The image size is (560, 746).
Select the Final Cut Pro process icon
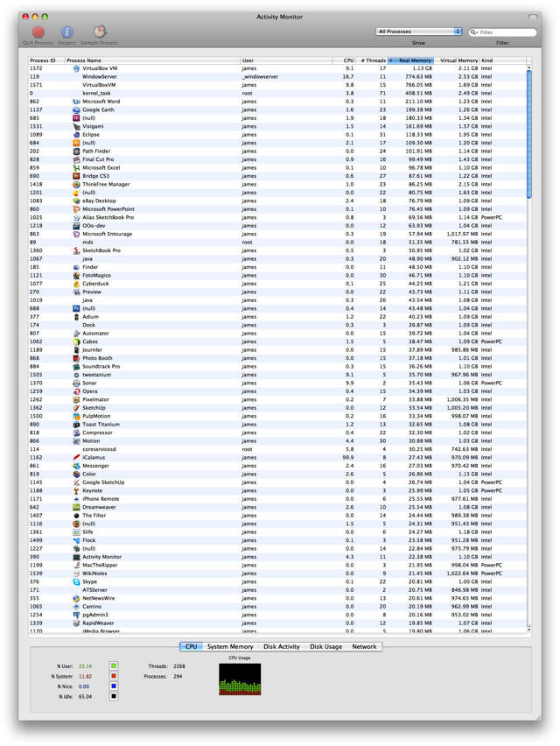(77, 159)
